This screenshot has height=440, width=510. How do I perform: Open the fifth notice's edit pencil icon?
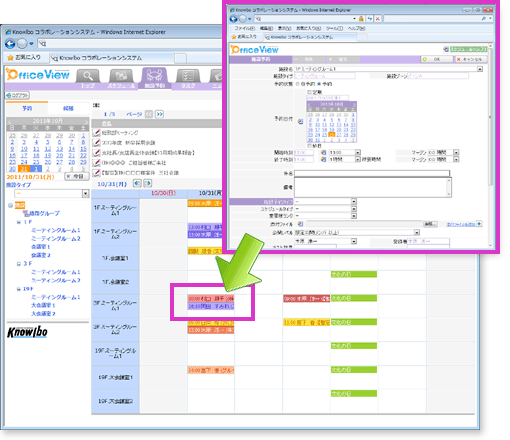96,173
